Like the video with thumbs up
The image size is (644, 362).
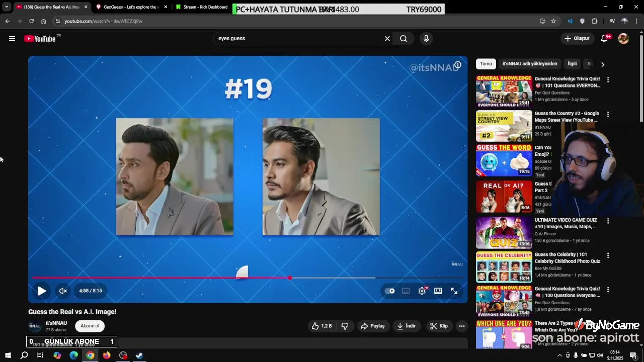(x=321, y=326)
